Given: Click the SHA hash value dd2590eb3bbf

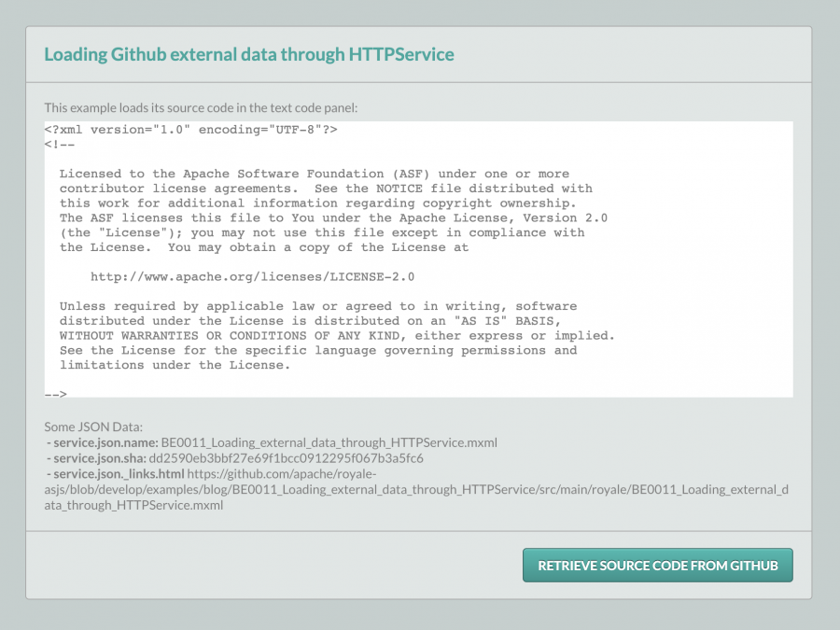Looking at the screenshot, I should coord(292,458).
